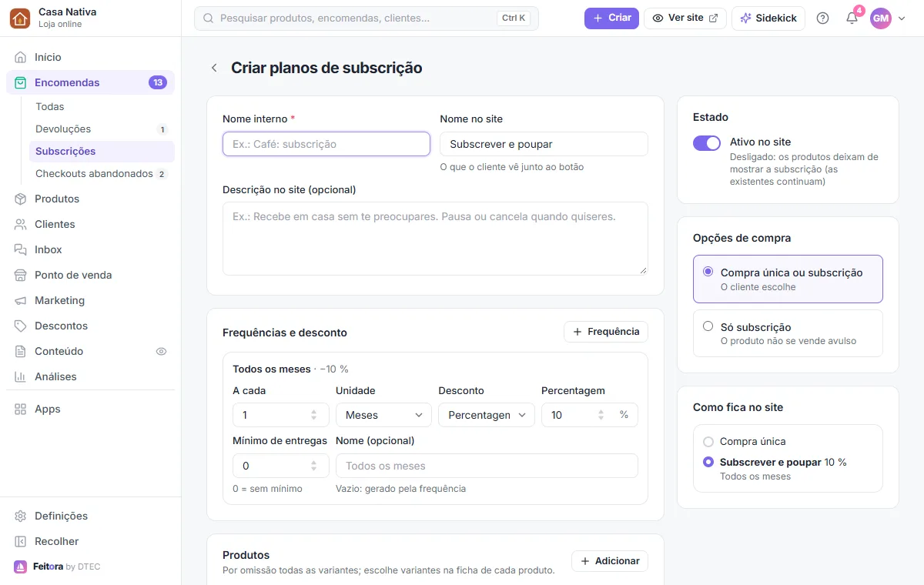This screenshot has height=585, width=924.
Task: Adjust the A cada stepper arrows
Action: pyautogui.click(x=313, y=415)
